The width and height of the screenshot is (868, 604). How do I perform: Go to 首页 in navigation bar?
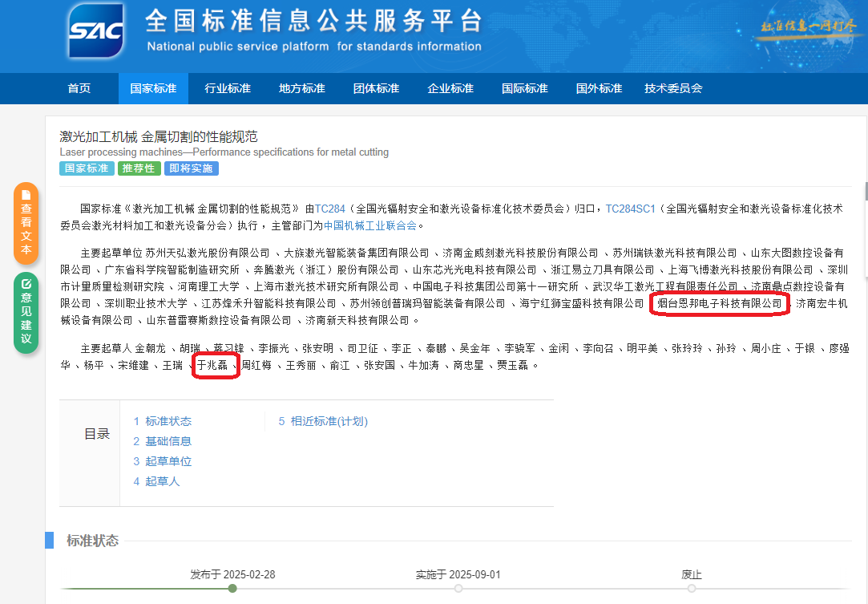pos(79,89)
